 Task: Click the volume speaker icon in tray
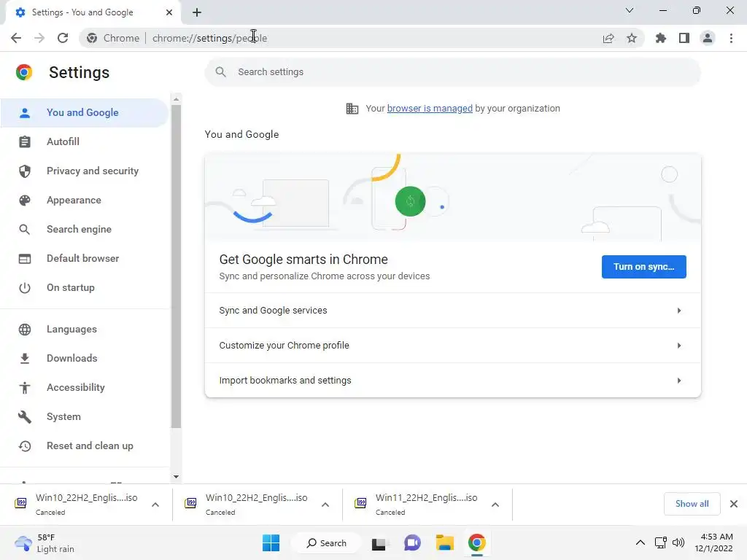(x=678, y=542)
